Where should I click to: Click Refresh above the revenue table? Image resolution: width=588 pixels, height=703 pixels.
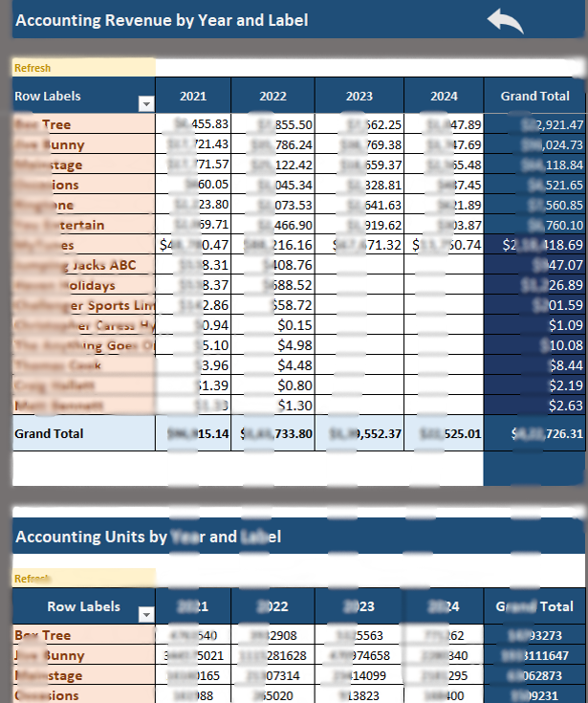tap(33, 68)
